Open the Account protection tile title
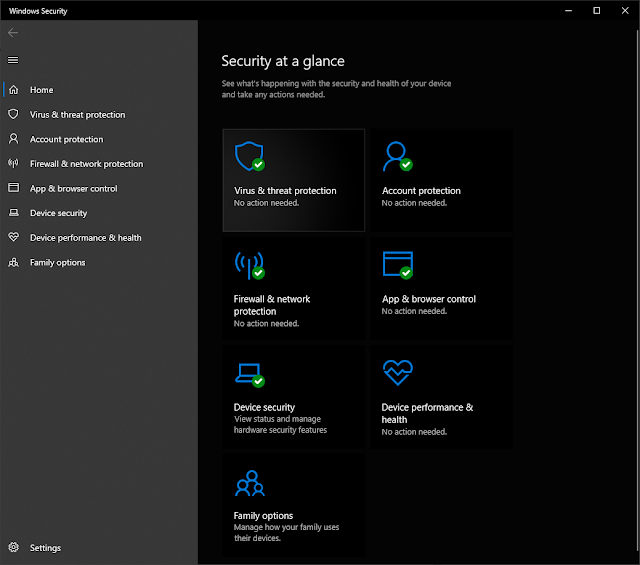This screenshot has width=640, height=565. coord(421,191)
